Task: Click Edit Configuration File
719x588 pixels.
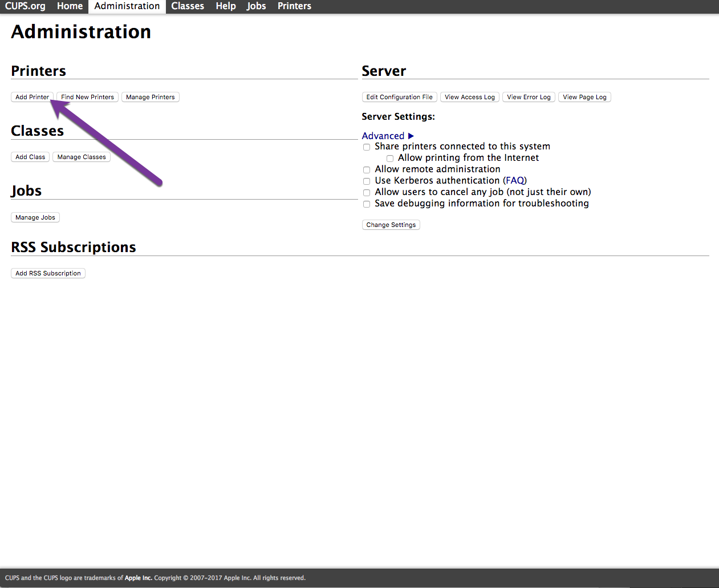Action: point(400,97)
